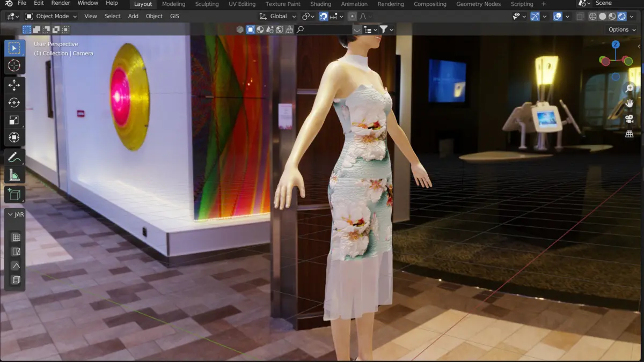
Task: Open the viewport View menu
Action: (x=91, y=16)
